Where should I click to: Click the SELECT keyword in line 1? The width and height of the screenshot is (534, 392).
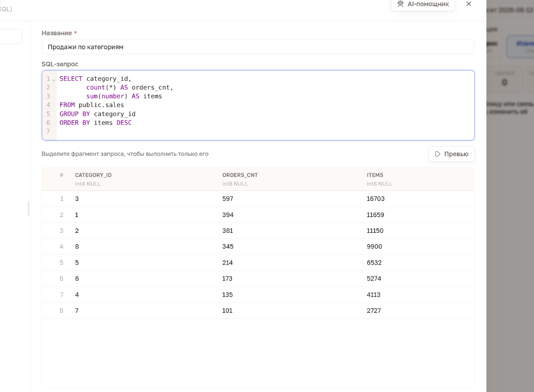coord(71,79)
